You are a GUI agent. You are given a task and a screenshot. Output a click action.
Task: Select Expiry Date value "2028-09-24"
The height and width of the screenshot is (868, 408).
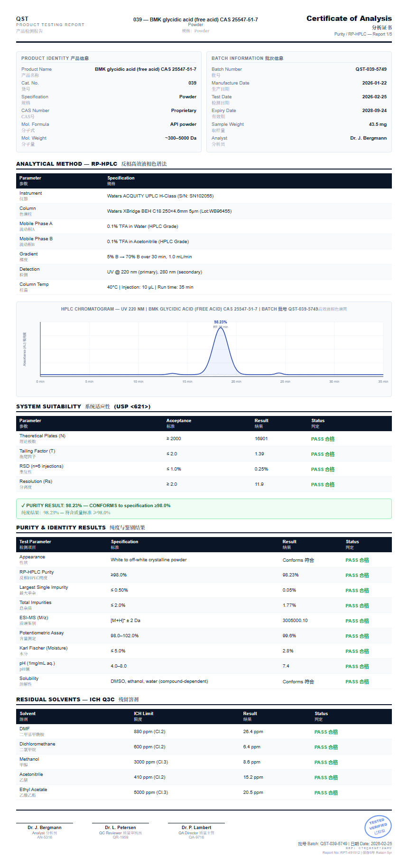pos(374,111)
